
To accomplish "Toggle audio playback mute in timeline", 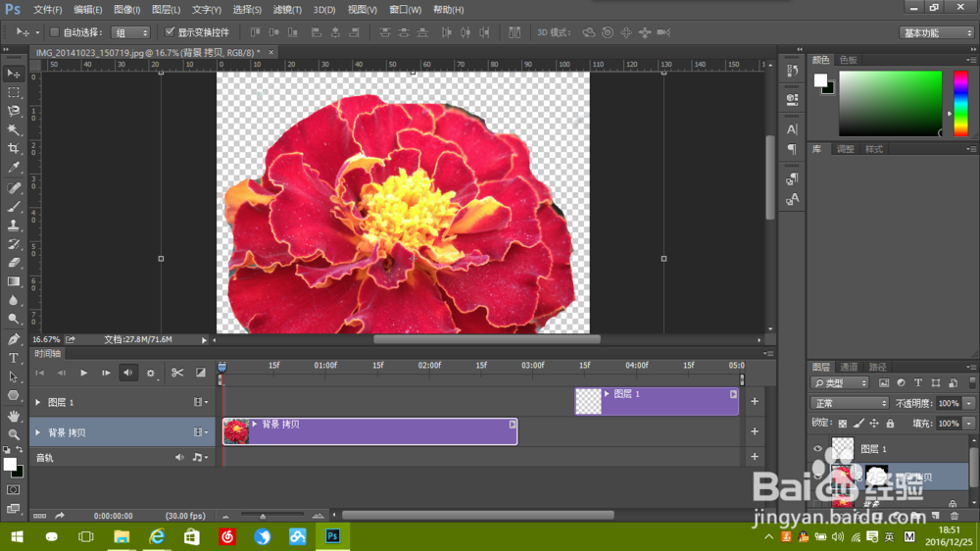I will click(x=128, y=373).
